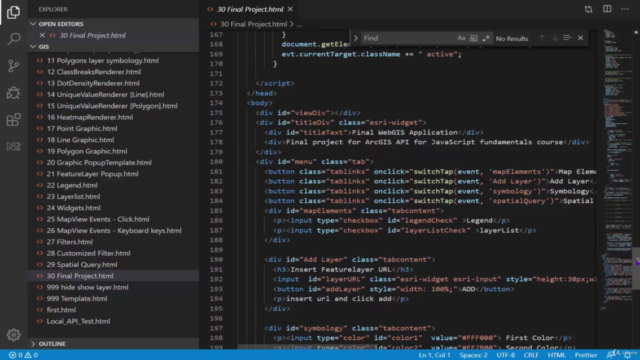The width and height of the screenshot is (640, 360).
Task: Change indentation via Spaces: 2
Action: [473, 355]
